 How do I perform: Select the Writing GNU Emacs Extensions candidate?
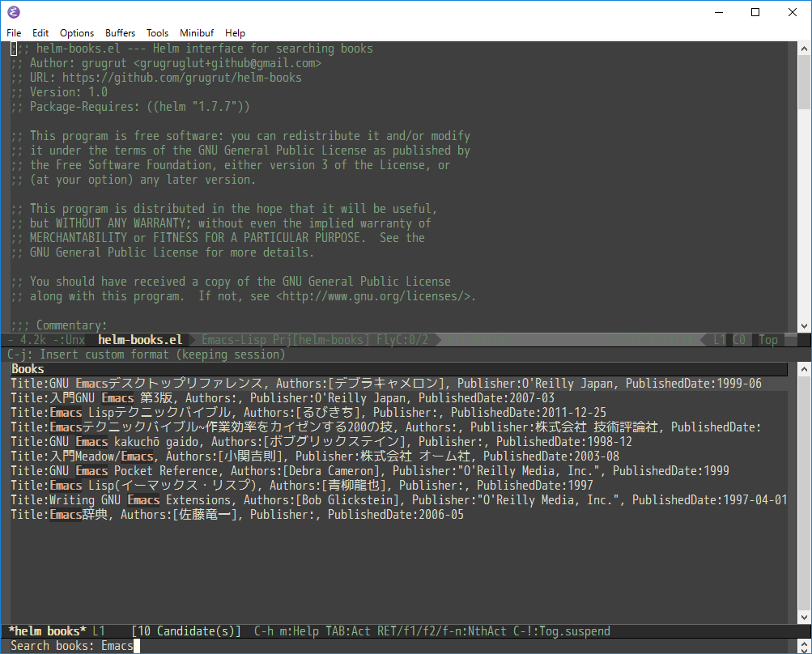[399, 499]
